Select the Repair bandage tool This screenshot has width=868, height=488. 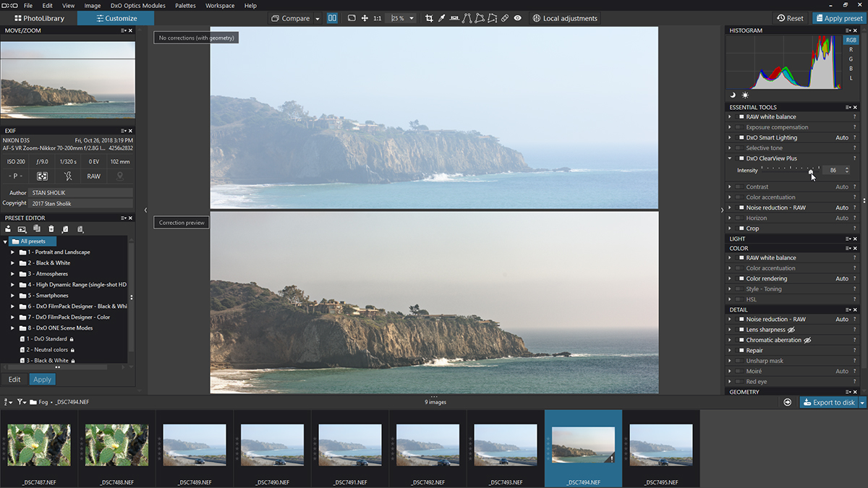[505, 18]
